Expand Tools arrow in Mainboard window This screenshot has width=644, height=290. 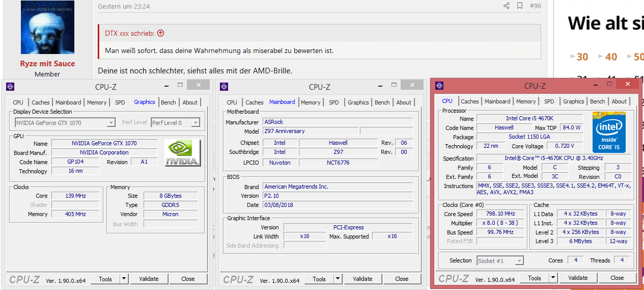338,279
